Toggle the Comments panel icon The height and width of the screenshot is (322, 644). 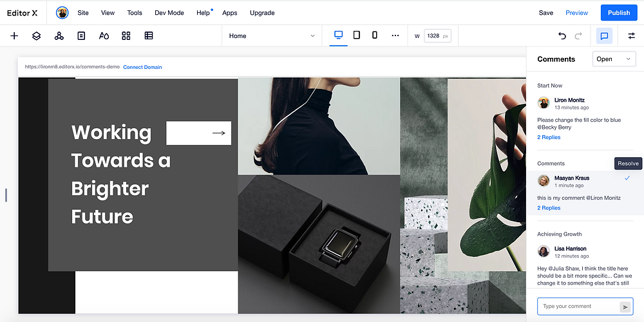point(604,35)
